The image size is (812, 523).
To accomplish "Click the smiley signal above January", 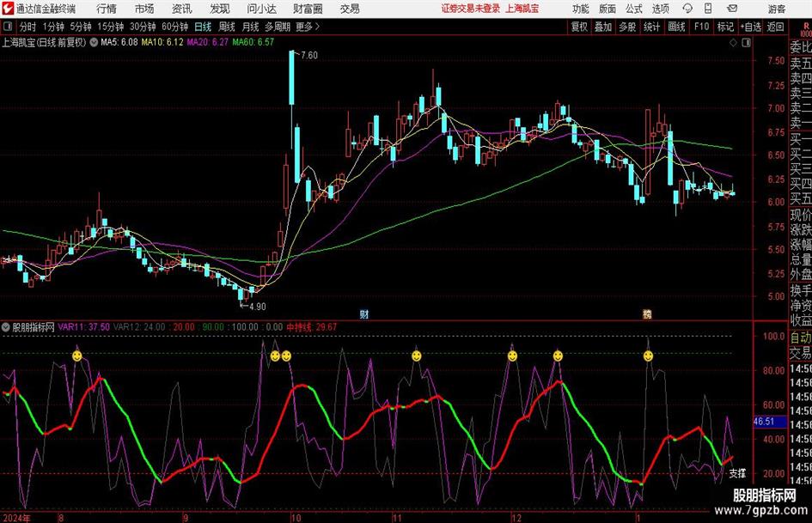I will click(648, 356).
